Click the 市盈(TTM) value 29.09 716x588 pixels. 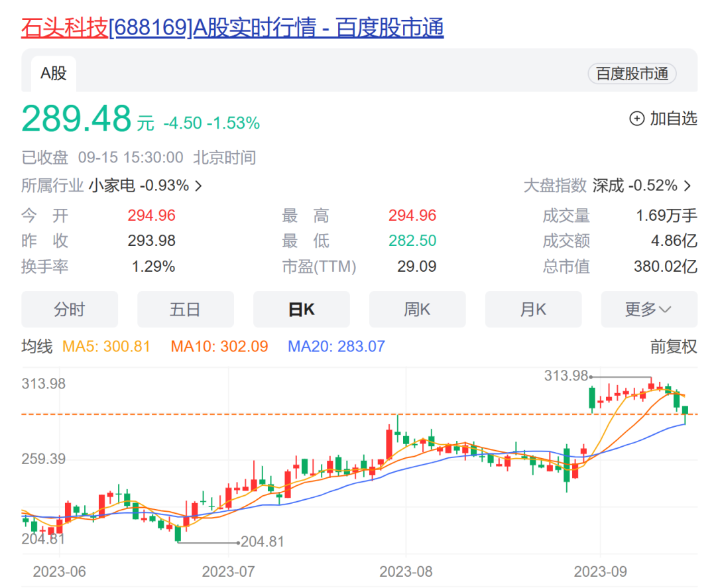[x=416, y=266]
